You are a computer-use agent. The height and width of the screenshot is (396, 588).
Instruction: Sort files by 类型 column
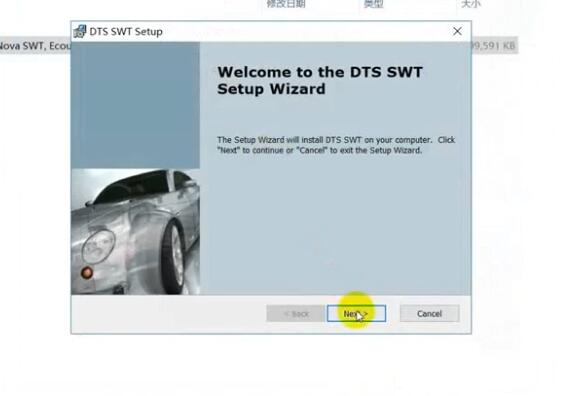(374, 4)
